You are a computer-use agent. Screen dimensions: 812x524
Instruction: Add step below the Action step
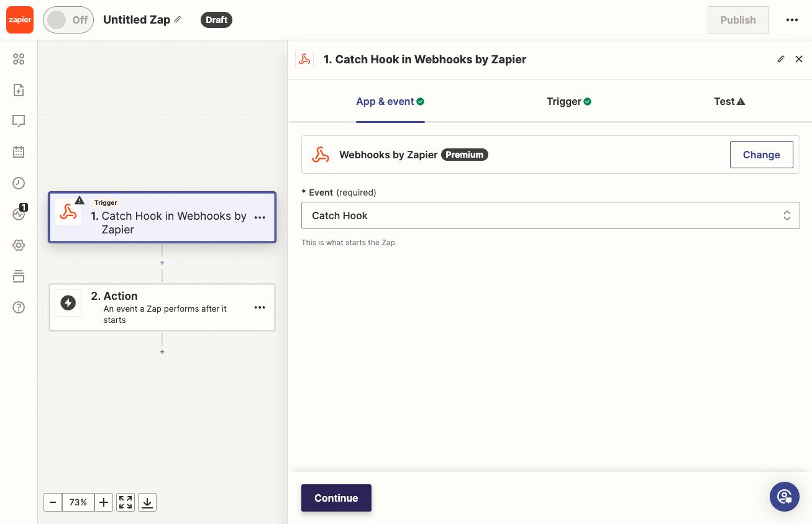[162, 351]
